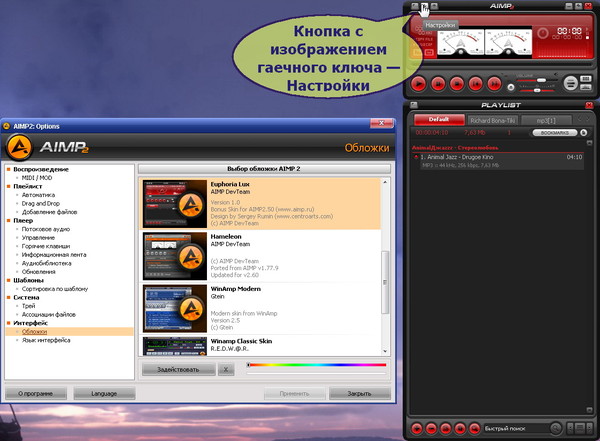Open Информационная лента options page

54,255
